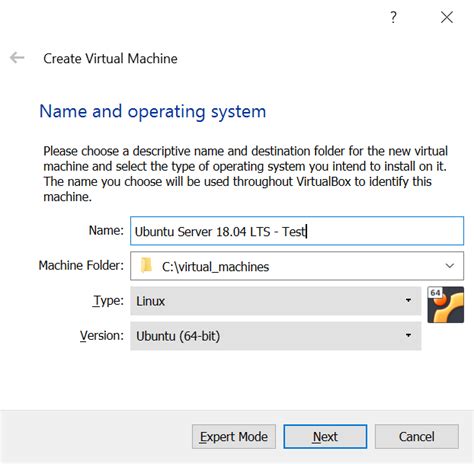Cancel virtual machine creation
Viewport: 474px width, 464px height.
417,436
